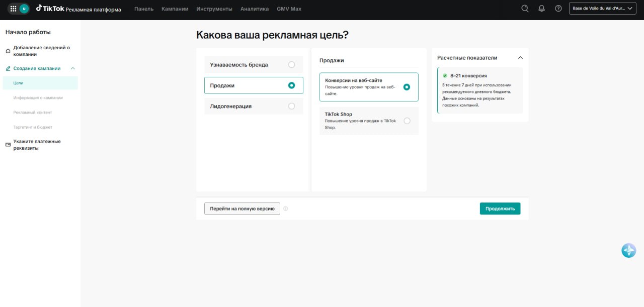Go to Рекламный контент step
644x307 pixels.
coord(33,113)
